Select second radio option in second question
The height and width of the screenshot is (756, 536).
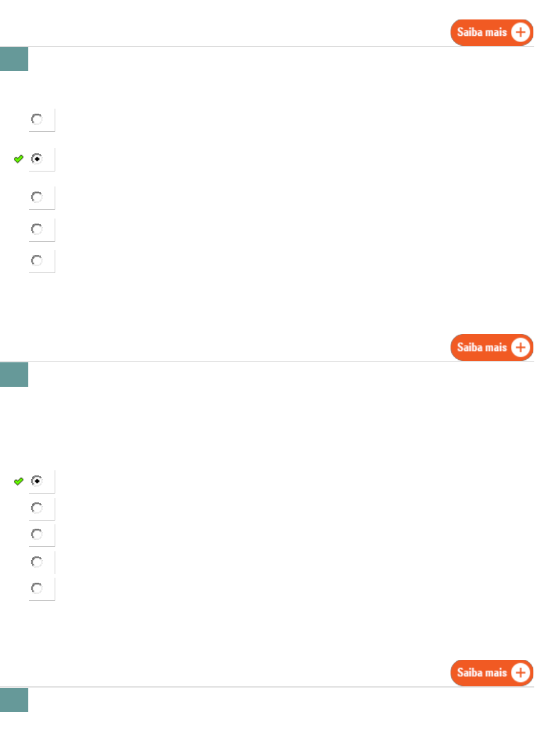pos(37,508)
